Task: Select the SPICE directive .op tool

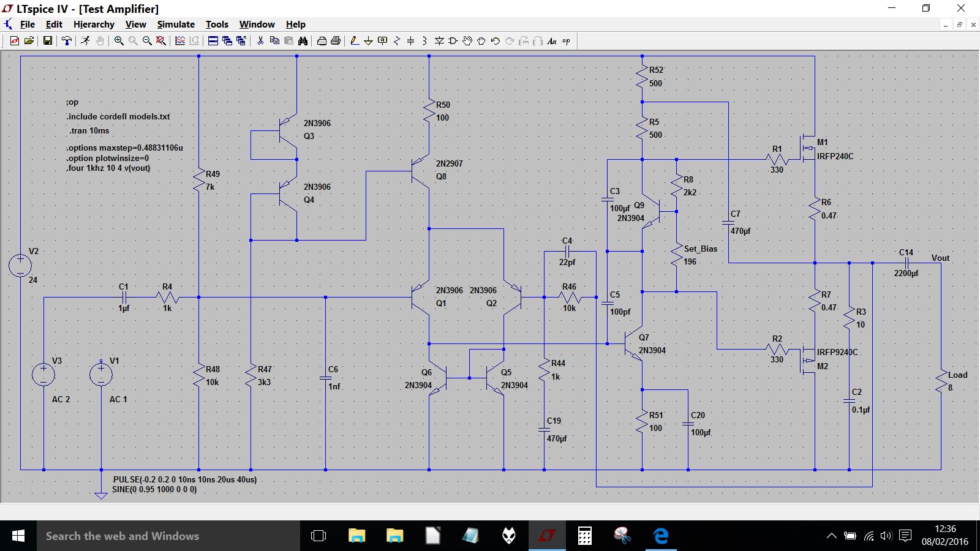Action: 566,41
